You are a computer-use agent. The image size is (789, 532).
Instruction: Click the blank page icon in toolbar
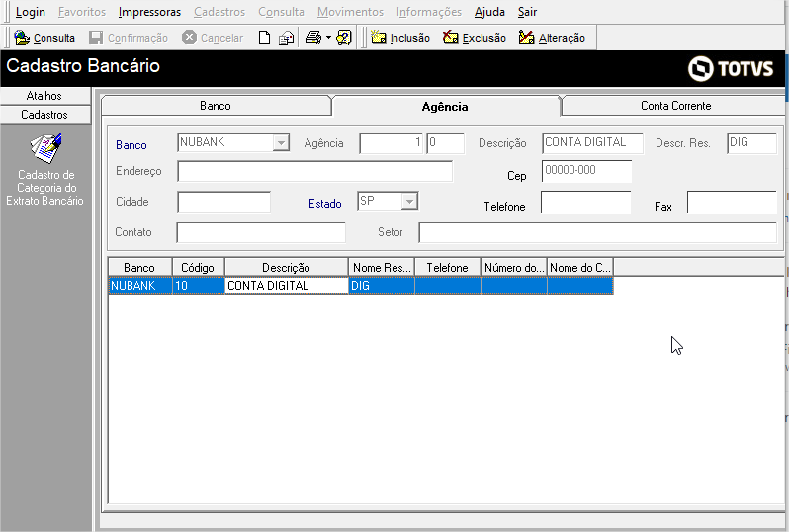coord(264,38)
